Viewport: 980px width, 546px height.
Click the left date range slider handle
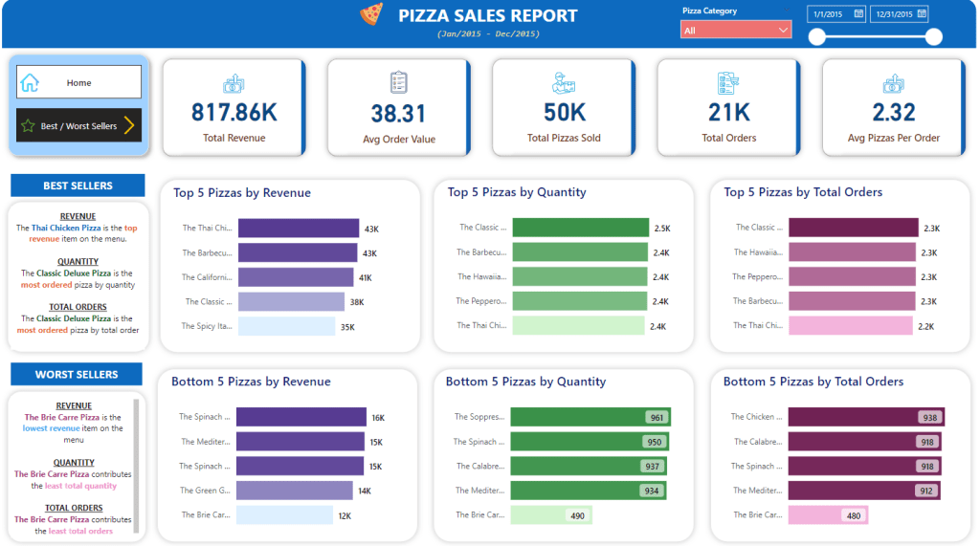[x=816, y=37]
